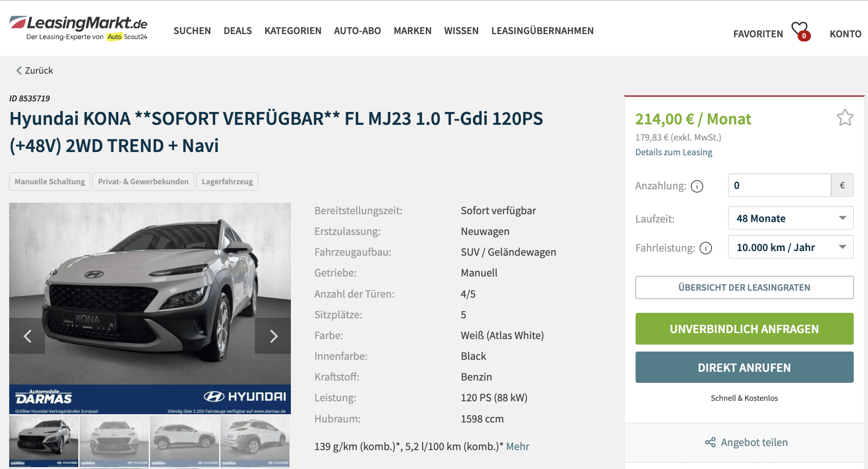Screen dimensions: 868x469
Task: Open the KONTO menu
Action: [845, 34]
